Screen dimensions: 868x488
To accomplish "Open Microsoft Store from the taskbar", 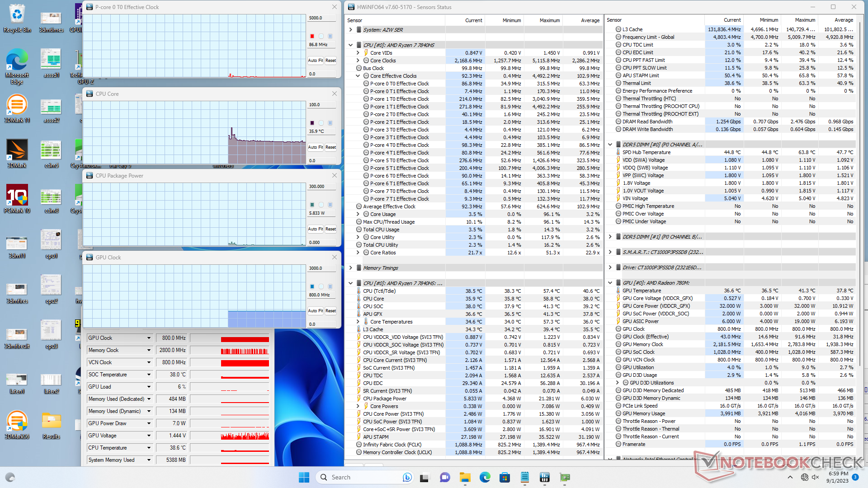I will tap(505, 477).
